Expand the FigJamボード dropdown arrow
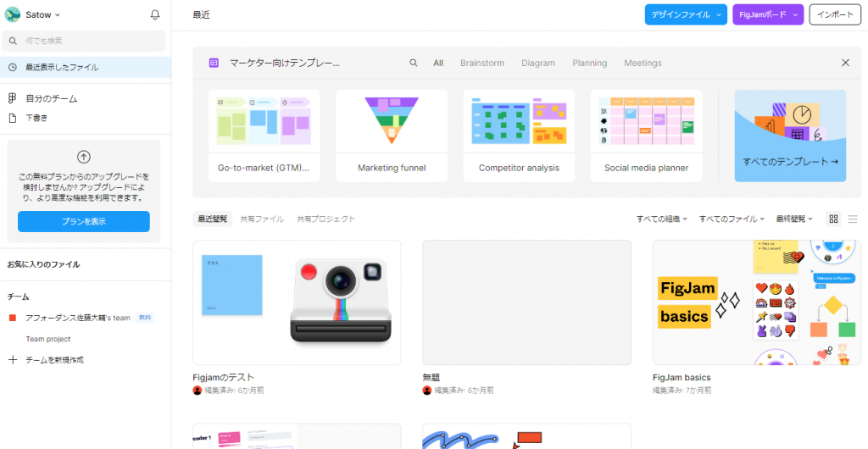868x449 pixels. click(x=796, y=15)
